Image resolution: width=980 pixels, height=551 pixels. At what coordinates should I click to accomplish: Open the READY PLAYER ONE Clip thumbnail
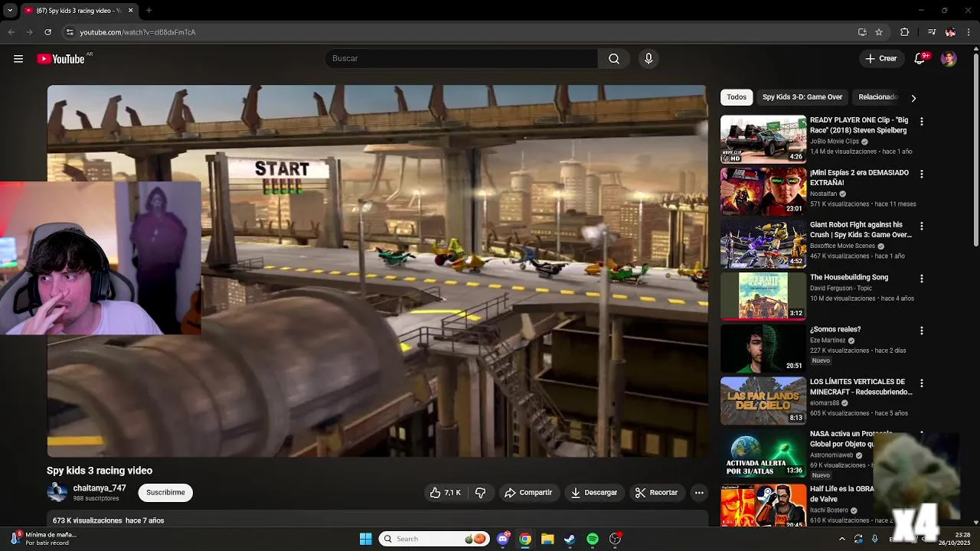(763, 139)
